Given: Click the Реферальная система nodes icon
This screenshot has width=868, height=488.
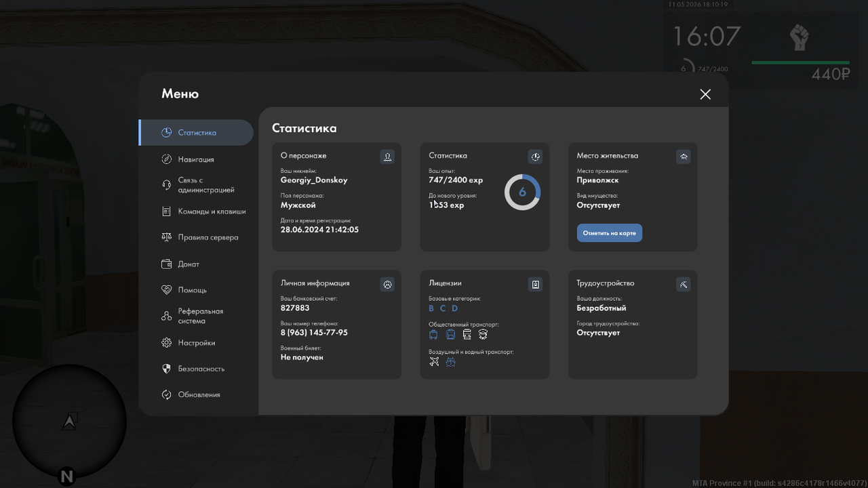Looking at the screenshot, I should click(167, 316).
